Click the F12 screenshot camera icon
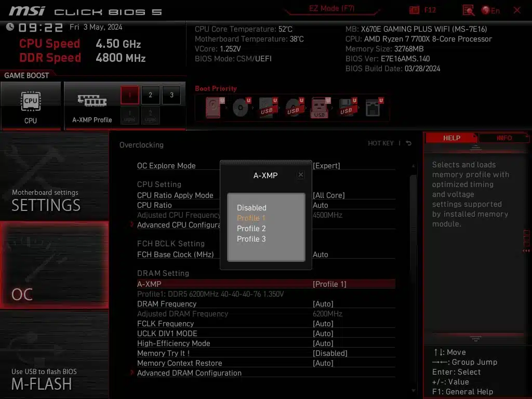 point(414,10)
